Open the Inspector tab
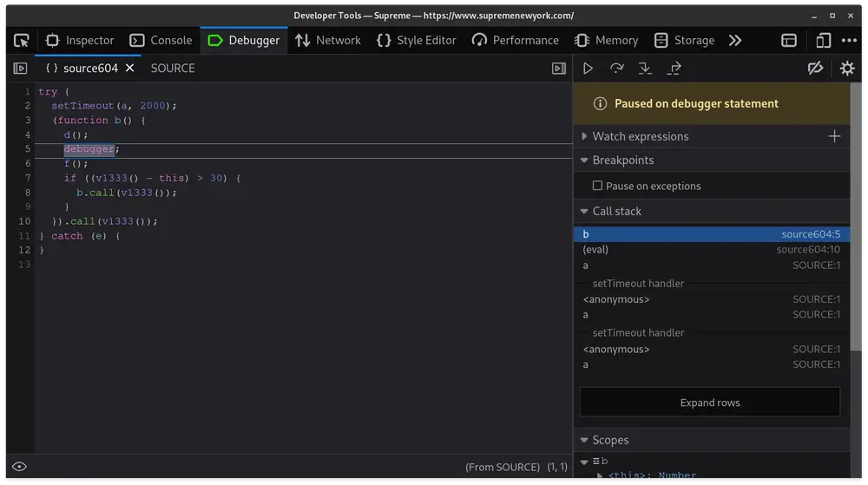The height and width of the screenshot is (485, 868). coord(80,41)
